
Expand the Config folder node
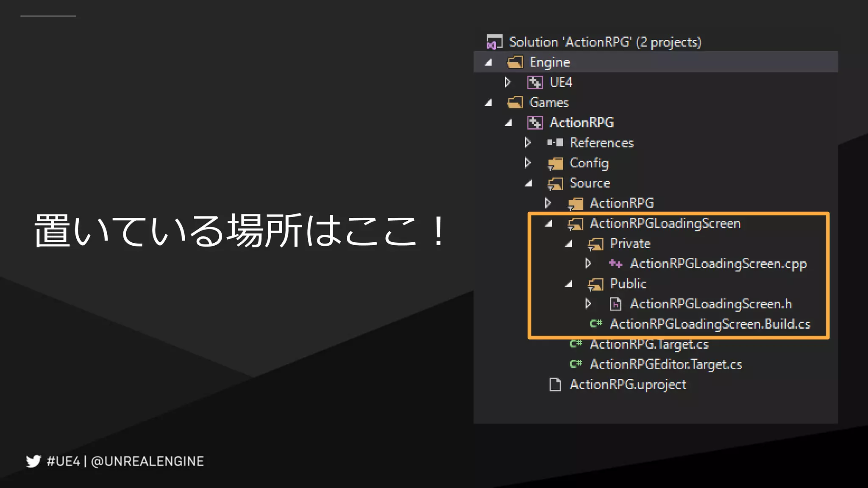pos(528,163)
